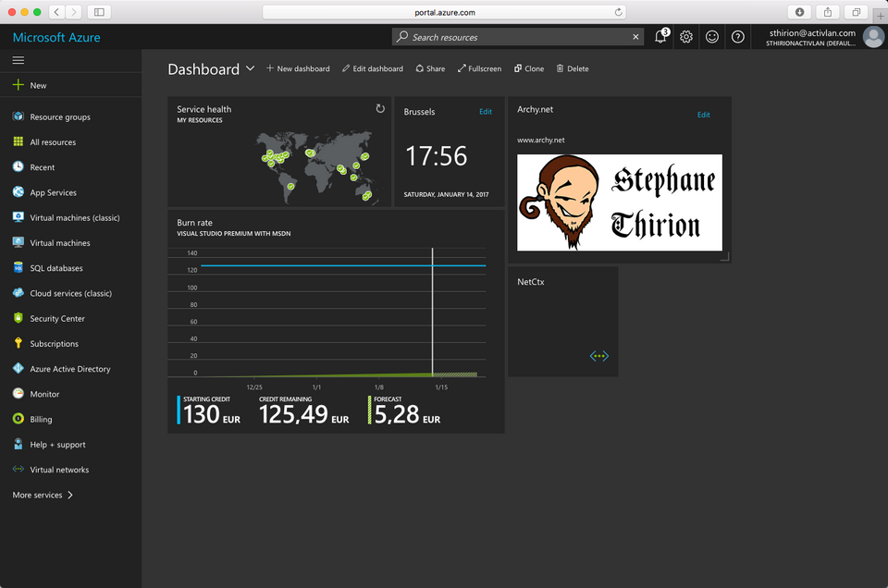Viewport: 888px width, 588px height.
Task: Click the code icon on the NetCtx tile
Action: 599,355
